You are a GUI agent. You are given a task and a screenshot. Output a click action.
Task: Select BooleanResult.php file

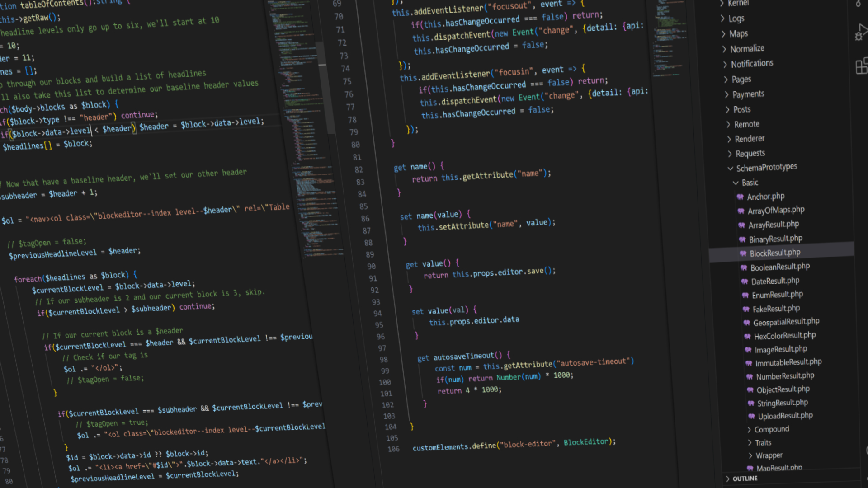click(x=779, y=266)
